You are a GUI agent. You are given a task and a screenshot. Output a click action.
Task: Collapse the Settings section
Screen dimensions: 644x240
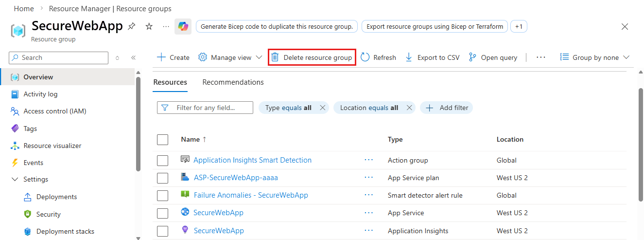click(x=15, y=179)
